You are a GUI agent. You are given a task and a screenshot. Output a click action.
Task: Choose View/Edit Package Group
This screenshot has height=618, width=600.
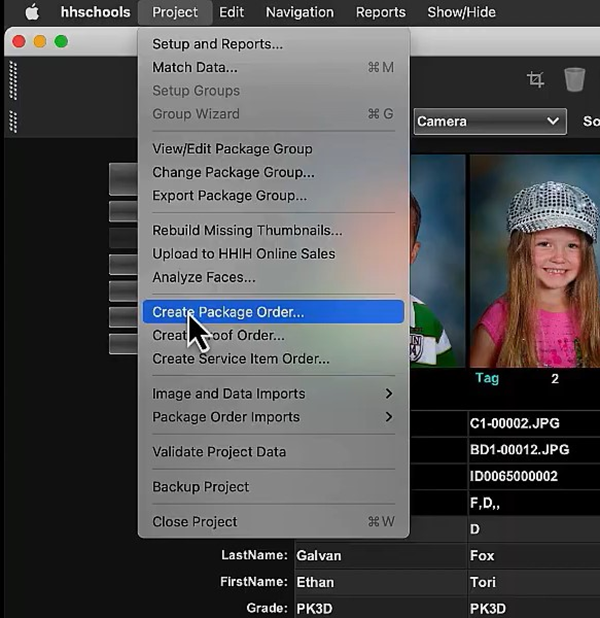click(273, 149)
